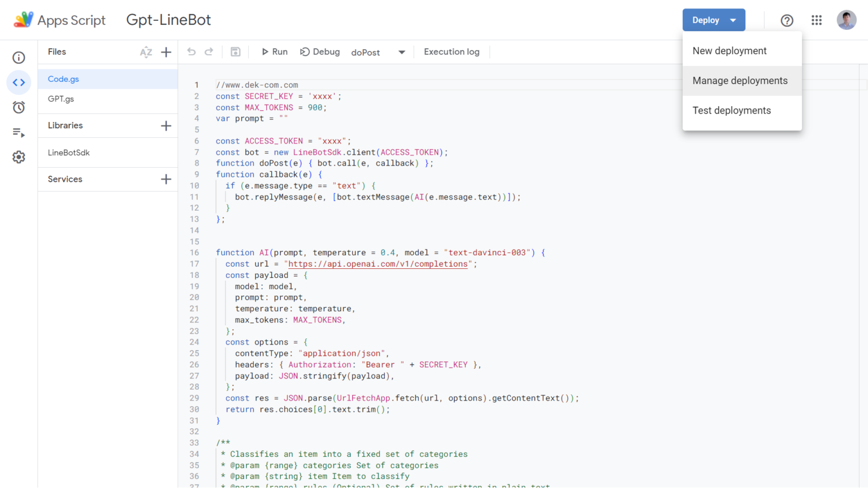Click the Undo arrow icon
The image size is (868, 488).
[192, 52]
